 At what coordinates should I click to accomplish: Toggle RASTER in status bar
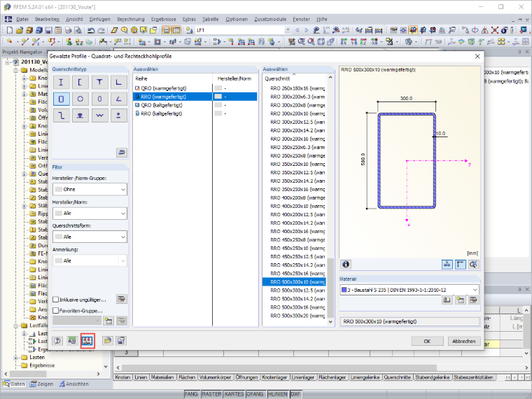coord(211,394)
